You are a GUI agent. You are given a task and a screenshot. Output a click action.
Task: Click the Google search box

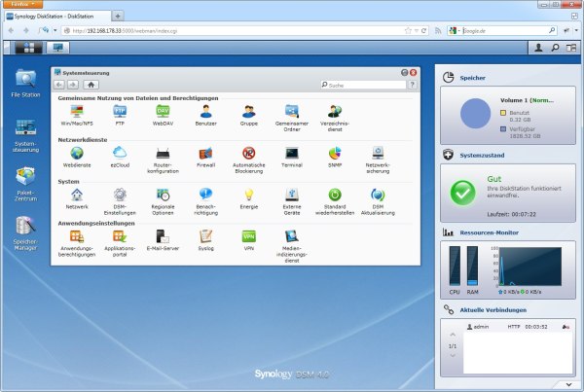click(x=504, y=31)
